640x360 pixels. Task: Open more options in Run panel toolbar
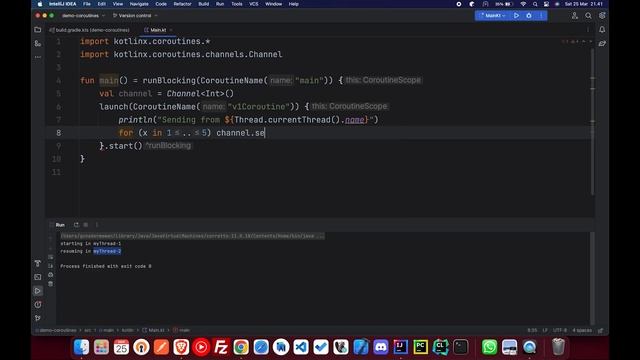click(x=97, y=225)
